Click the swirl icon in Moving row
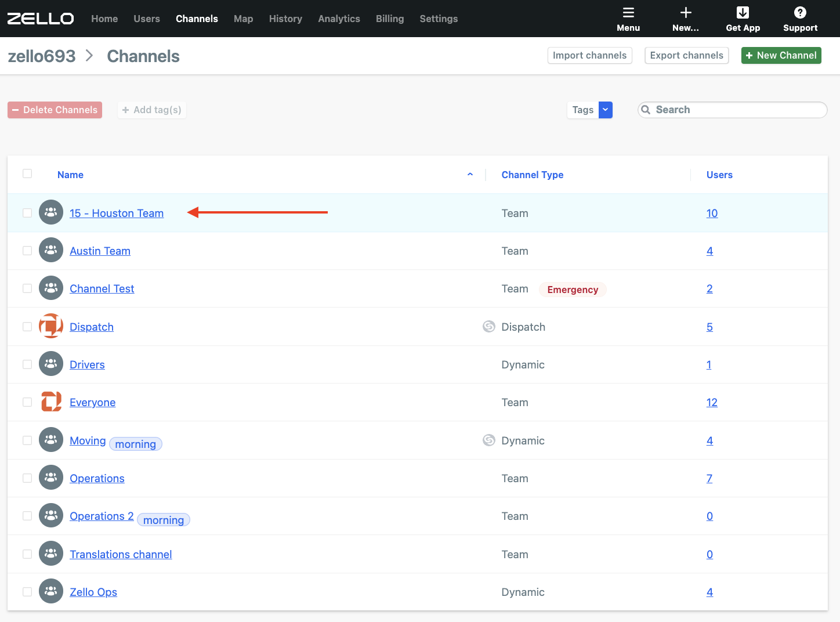Viewport: 840px width, 622px height. (x=489, y=440)
